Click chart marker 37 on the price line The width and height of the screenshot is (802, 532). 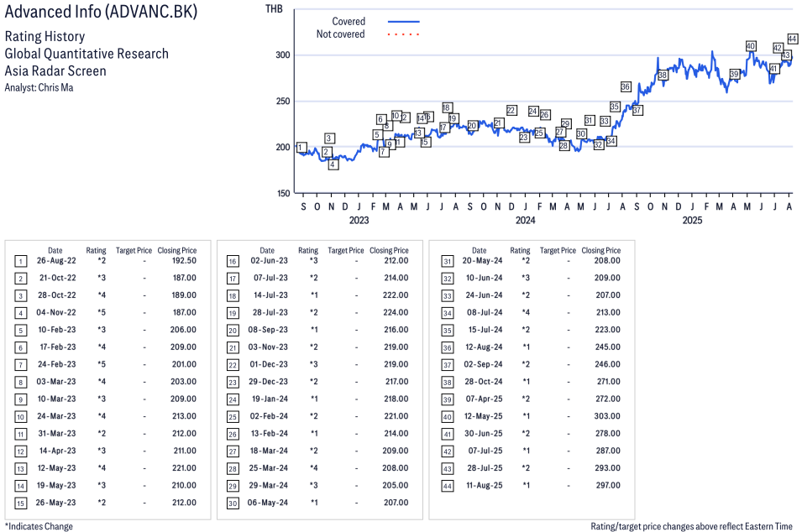pyautogui.click(x=637, y=110)
